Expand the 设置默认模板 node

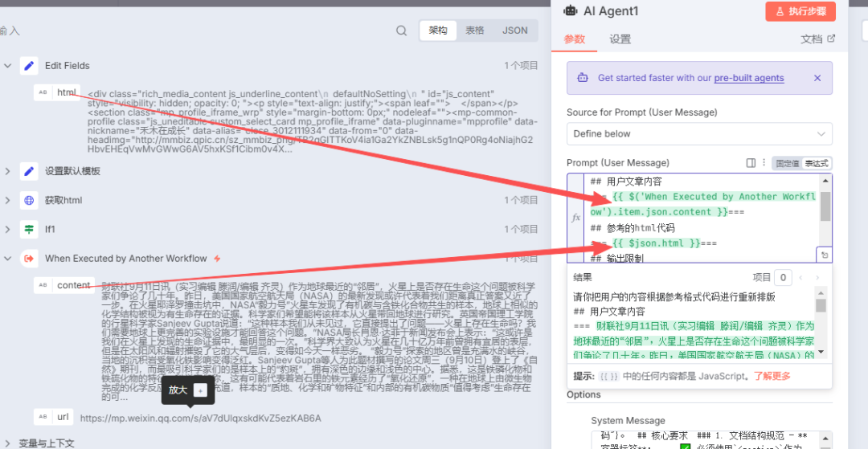[x=8, y=171]
